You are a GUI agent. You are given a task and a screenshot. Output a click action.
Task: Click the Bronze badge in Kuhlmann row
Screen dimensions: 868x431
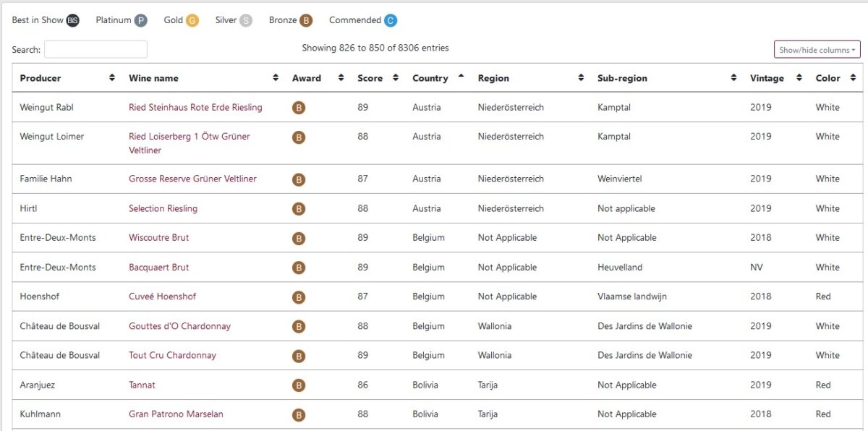[299, 415]
